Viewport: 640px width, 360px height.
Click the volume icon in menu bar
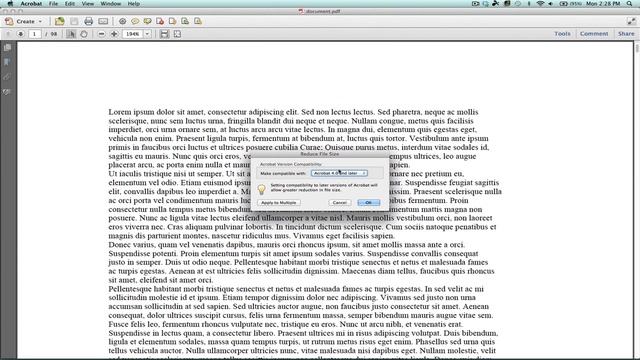coord(551,4)
